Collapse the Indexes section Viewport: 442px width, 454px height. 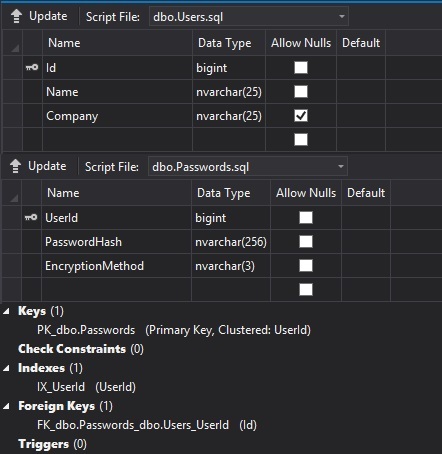click(x=7, y=368)
